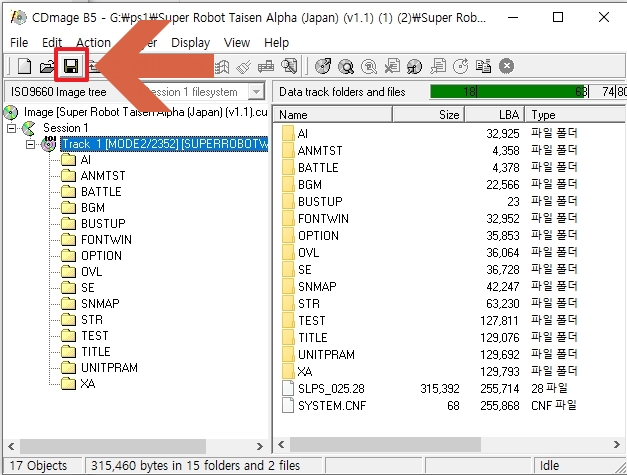The image size is (627, 475).
Task: Select the SE row in the file list
Action: pyautogui.click(x=449, y=269)
